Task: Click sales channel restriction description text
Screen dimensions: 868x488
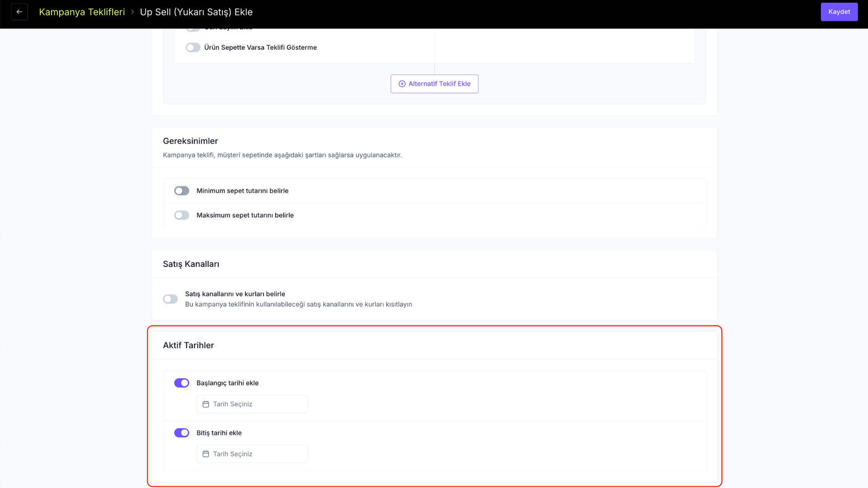Action: tap(298, 304)
